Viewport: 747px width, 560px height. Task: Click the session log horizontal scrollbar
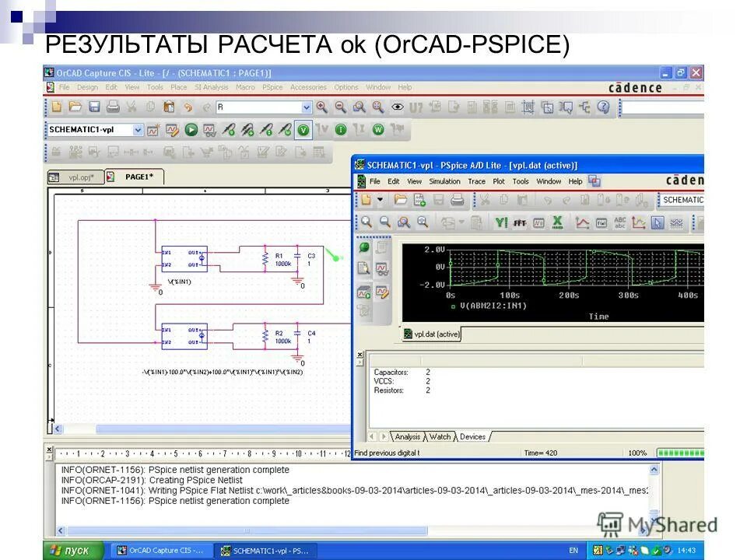tap(247, 530)
